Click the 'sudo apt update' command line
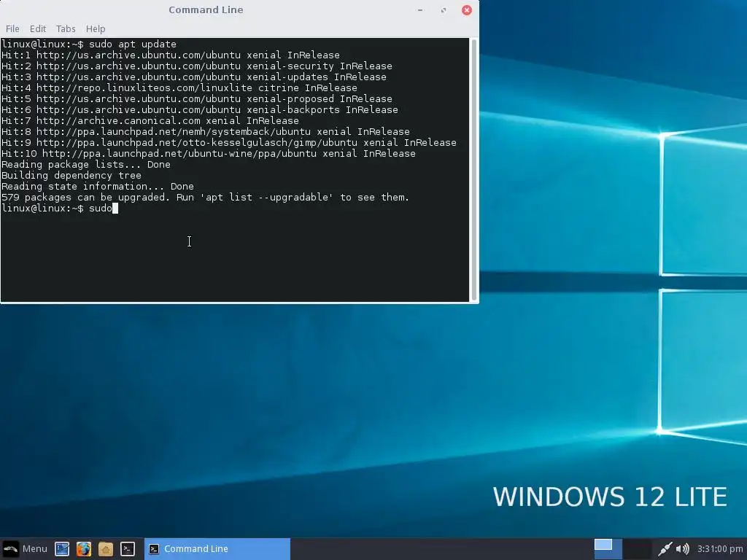The width and height of the screenshot is (747, 560). (x=88, y=44)
